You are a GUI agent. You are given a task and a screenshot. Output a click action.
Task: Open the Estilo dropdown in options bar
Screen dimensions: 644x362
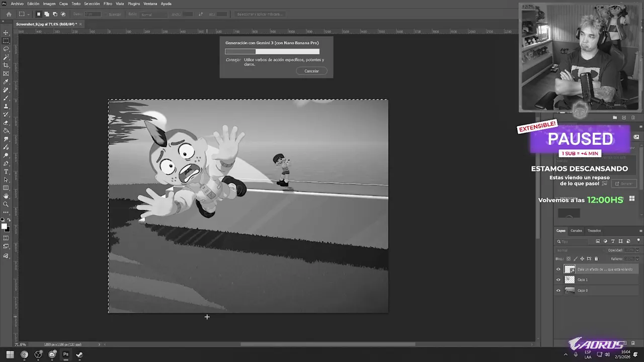[x=152, y=14]
